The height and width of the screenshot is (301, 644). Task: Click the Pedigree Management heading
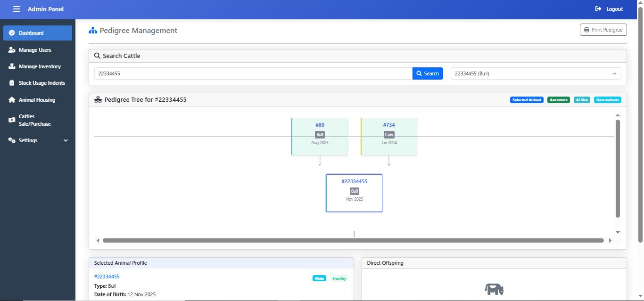pyautogui.click(x=139, y=31)
